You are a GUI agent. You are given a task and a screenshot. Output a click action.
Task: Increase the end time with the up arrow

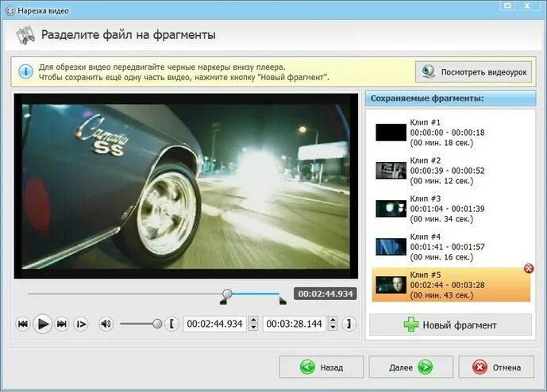[333, 320]
